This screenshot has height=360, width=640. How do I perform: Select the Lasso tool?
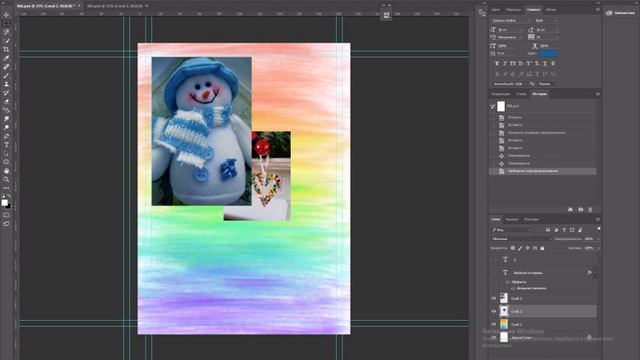[x=6, y=32]
